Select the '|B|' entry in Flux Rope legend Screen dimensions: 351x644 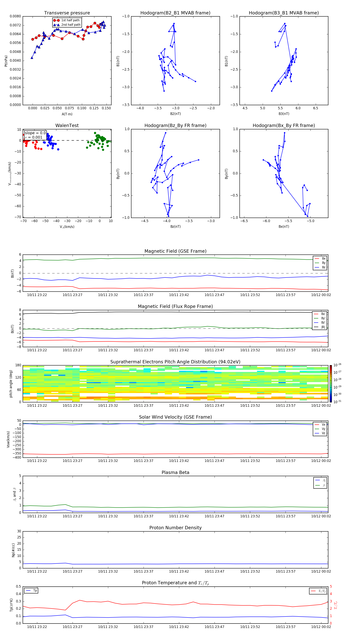point(320,327)
